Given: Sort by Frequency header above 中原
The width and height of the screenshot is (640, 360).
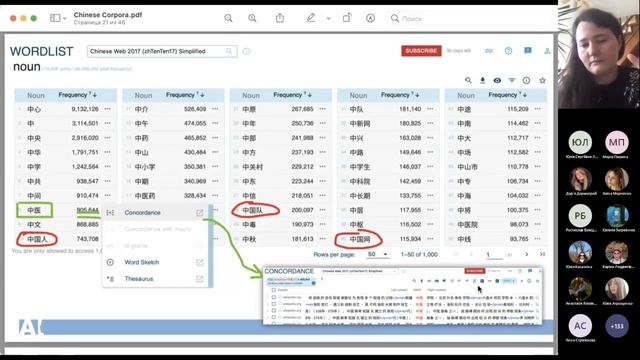Looking at the screenshot, I should 292,95.
